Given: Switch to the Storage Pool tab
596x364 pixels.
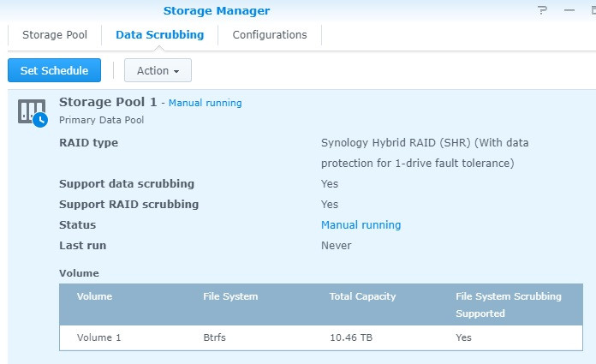Looking at the screenshot, I should (54, 35).
